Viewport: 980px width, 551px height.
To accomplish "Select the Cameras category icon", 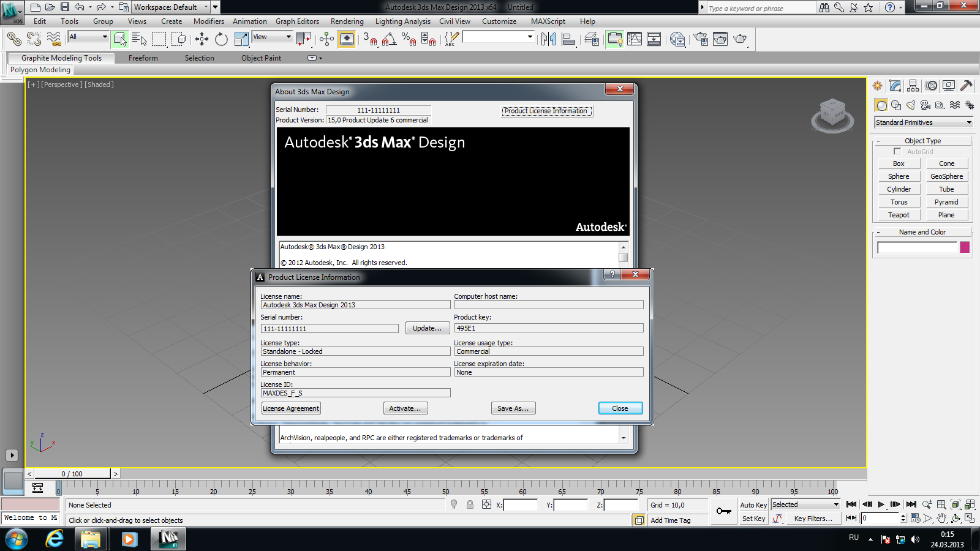I will (x=925, y=105).
